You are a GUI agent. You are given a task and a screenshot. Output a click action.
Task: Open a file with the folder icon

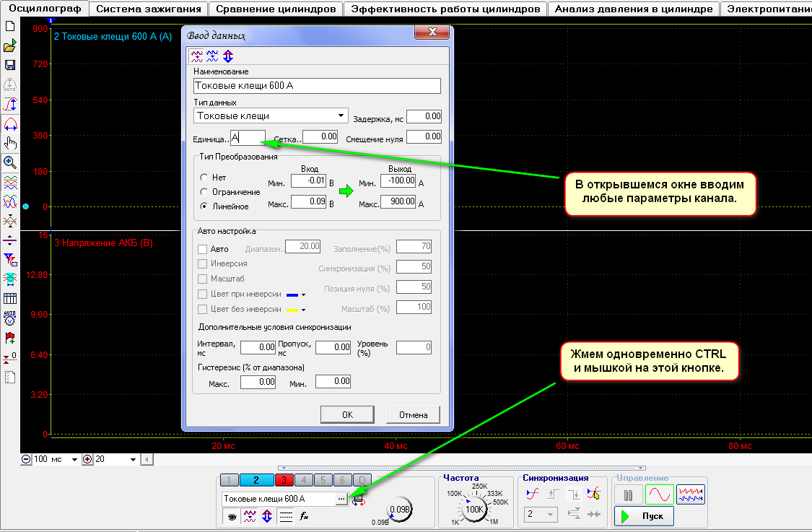[x=10, y=45]
